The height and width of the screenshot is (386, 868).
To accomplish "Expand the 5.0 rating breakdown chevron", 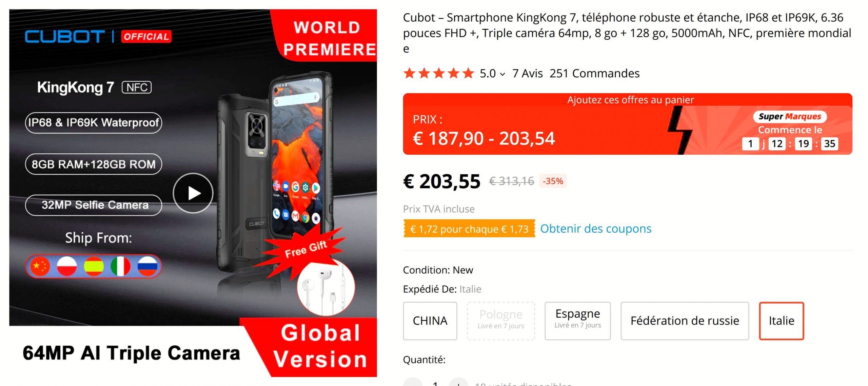I will click(502, 74).
